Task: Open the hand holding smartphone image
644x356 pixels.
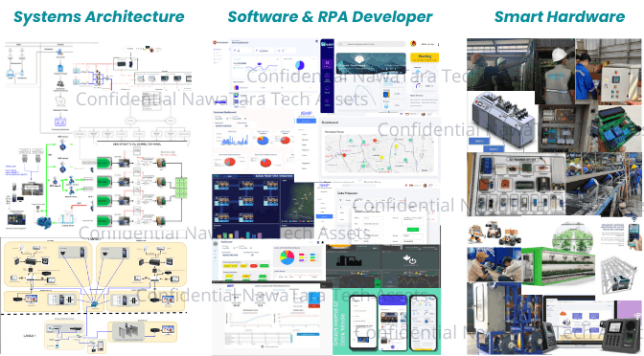Action: [635, 235]
